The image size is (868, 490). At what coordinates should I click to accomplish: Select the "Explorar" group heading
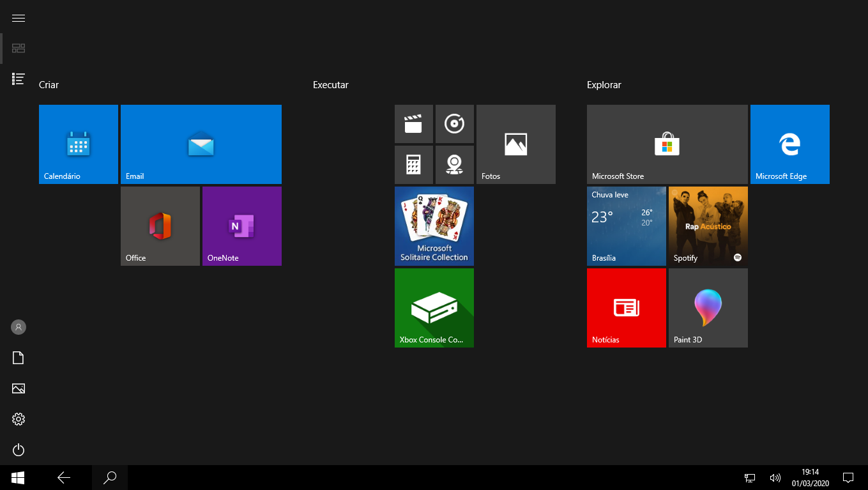pos(604,85)
